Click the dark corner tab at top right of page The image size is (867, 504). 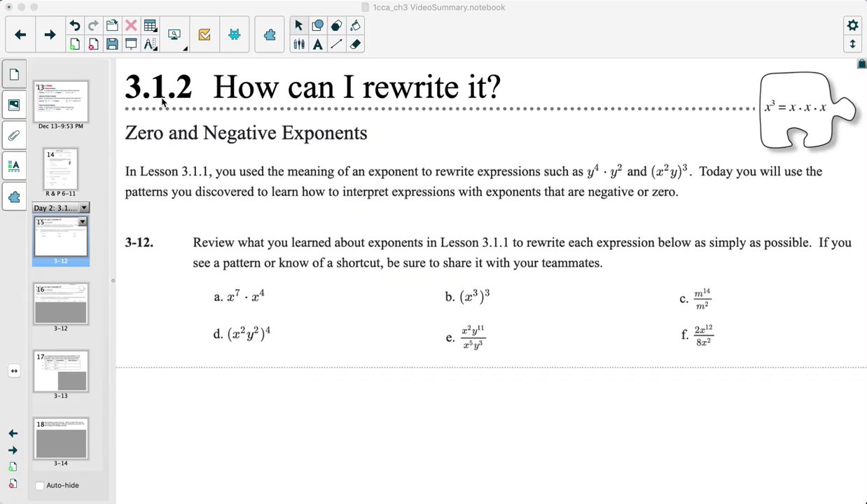(861, 64)
